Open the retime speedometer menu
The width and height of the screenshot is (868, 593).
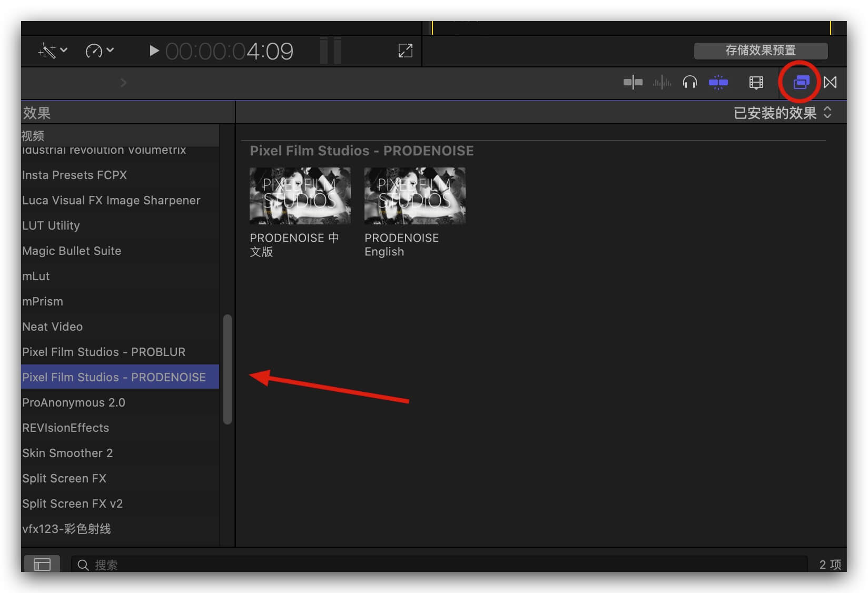coord(99,51)
